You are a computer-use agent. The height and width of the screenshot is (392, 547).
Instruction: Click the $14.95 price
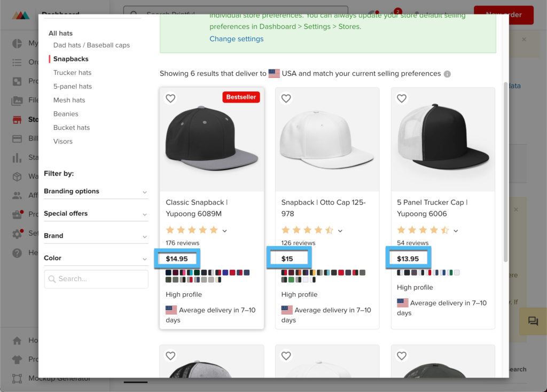[177, 259]
